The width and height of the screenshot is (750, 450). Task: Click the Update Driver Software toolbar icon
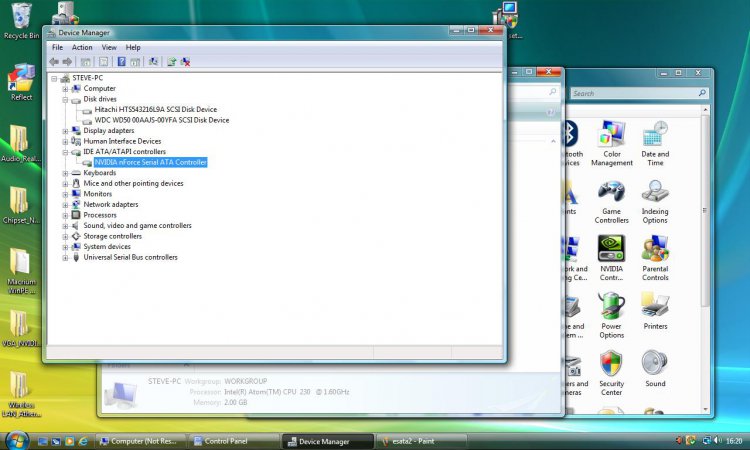(171, 62)
